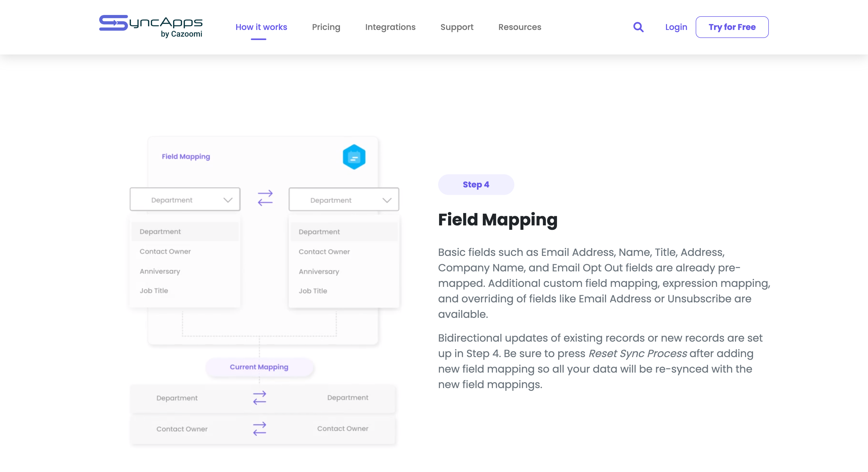Click the Current Mapping pill label
868x472 pixels.
tap(259, 367)
